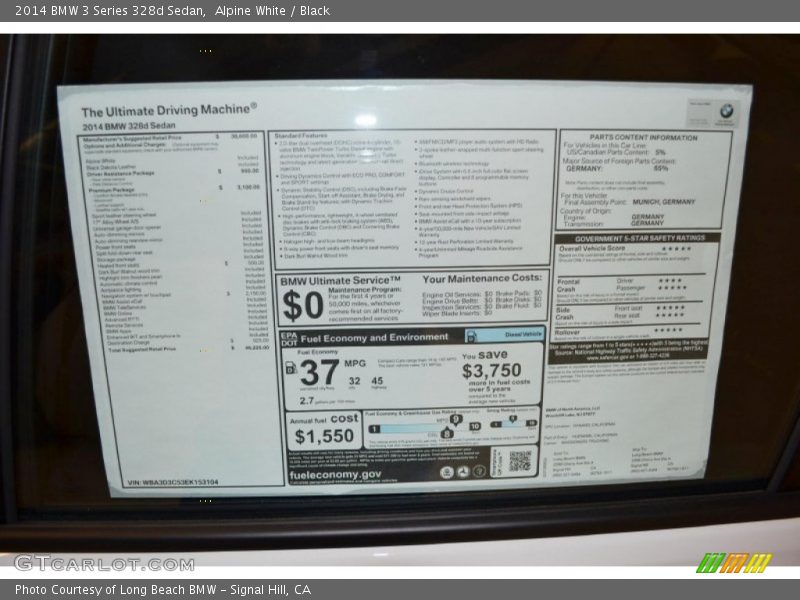
Task: Click the 'Manufacturer's Suggested Retail Price' line
Action: coord(170,138)
